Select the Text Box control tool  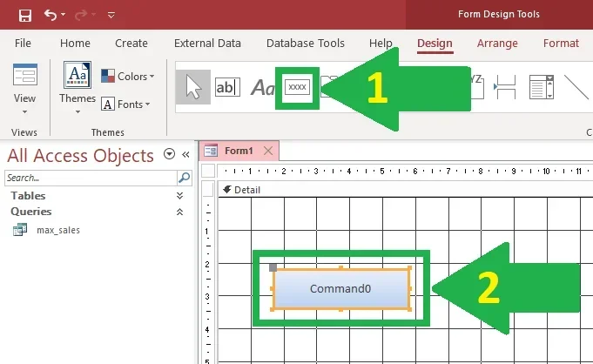pyautogui.click(x=227, y=87)
